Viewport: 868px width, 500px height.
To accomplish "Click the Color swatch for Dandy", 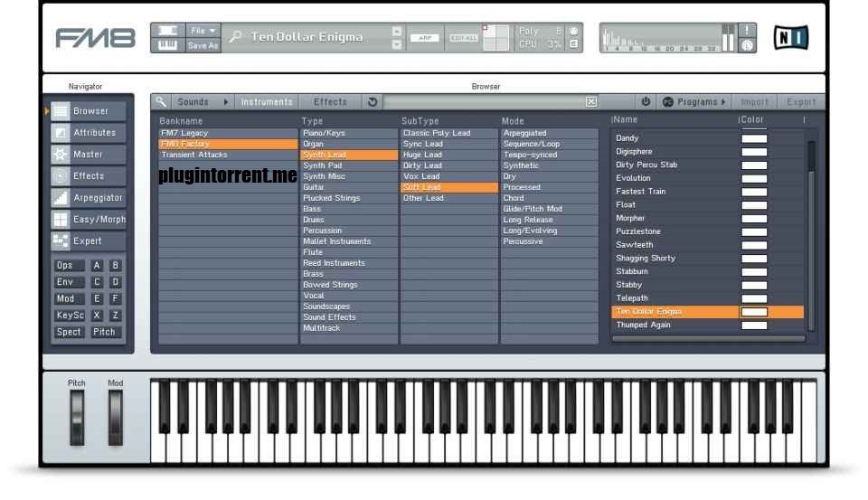I will coord(754,138).
